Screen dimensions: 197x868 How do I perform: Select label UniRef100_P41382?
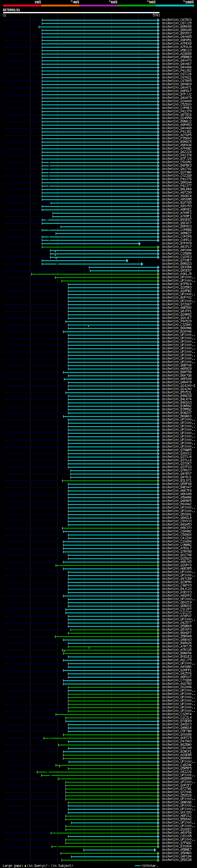pos(177,71)
